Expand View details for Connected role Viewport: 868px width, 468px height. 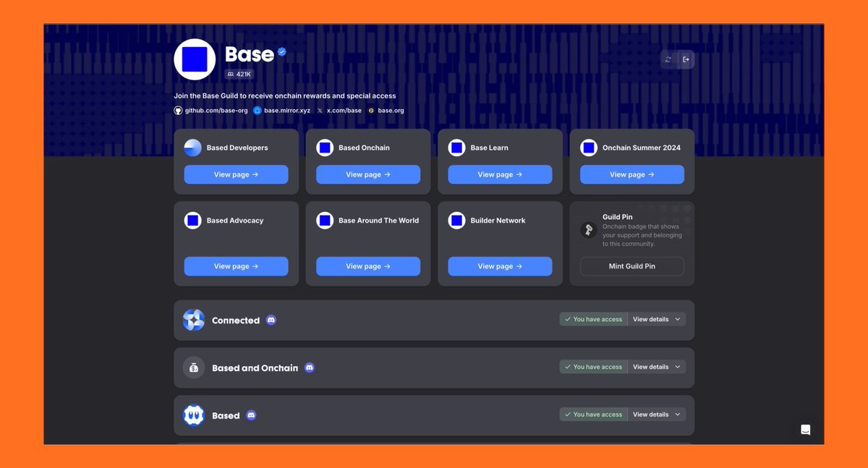point(656,319)
